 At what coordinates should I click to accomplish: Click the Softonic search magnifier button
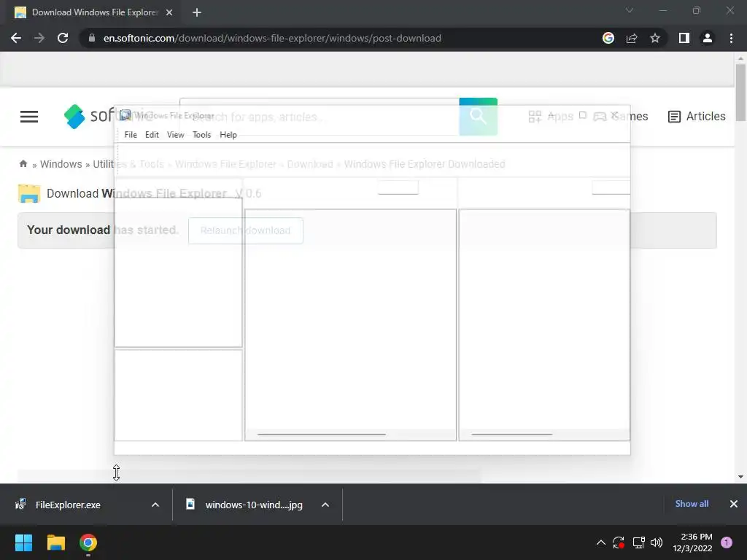[x=478, y=116]
